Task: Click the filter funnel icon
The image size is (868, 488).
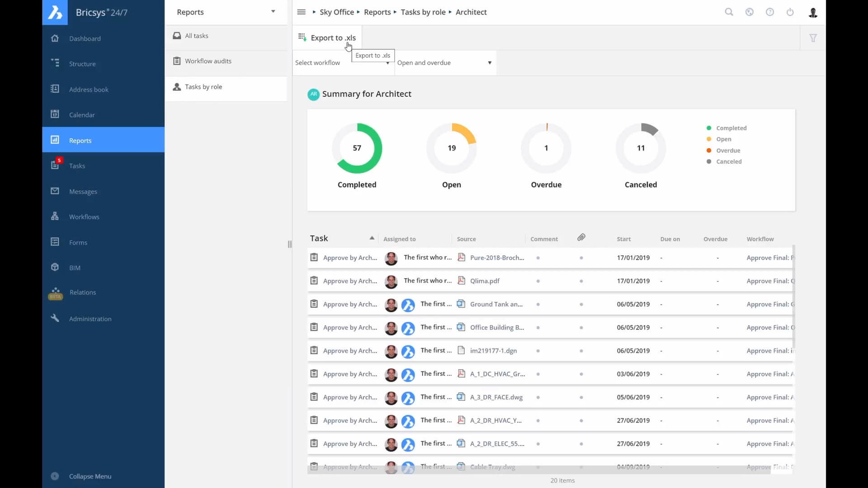Action: coord(813,38)
